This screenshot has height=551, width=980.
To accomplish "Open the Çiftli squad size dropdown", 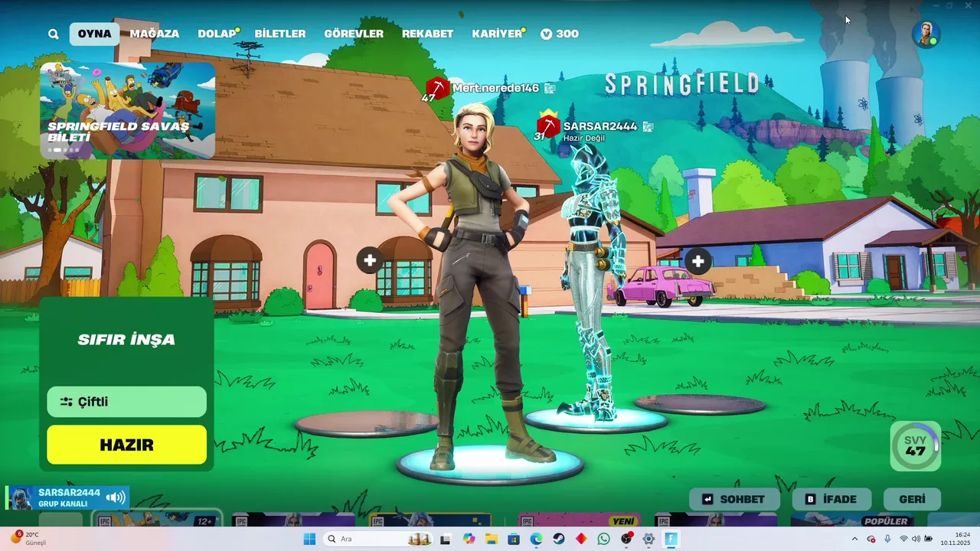I will click(126, 402).
